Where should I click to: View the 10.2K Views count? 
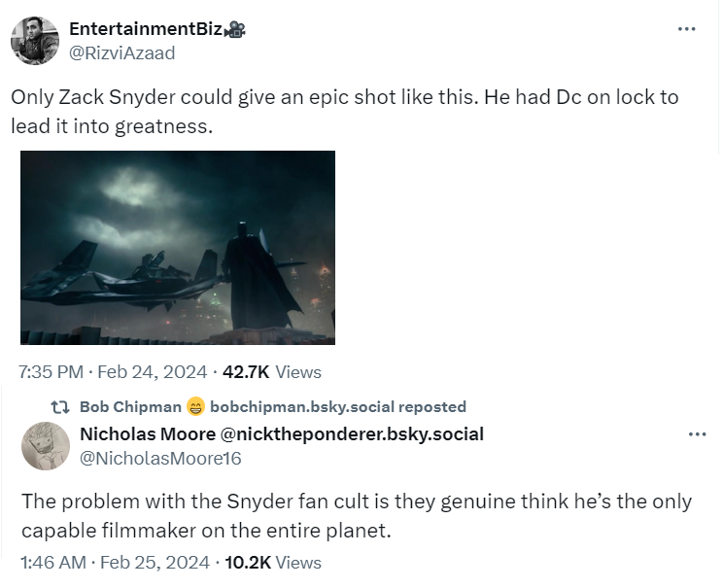point(272,562)
